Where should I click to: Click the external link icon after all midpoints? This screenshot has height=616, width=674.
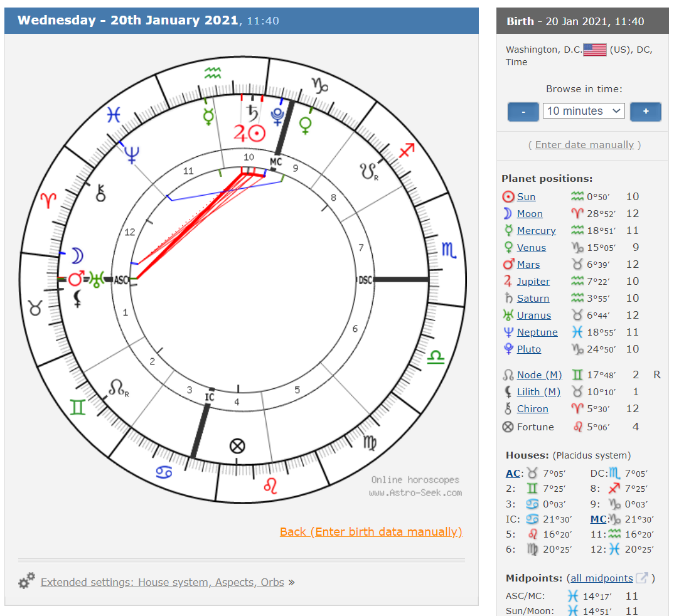[642, 578]
